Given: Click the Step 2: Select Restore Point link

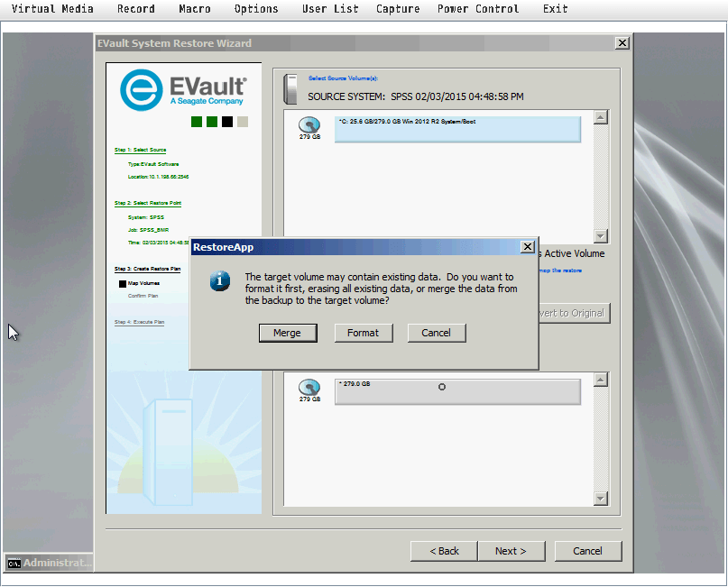Looking at the screenshot, I should [x=148, y=203].
